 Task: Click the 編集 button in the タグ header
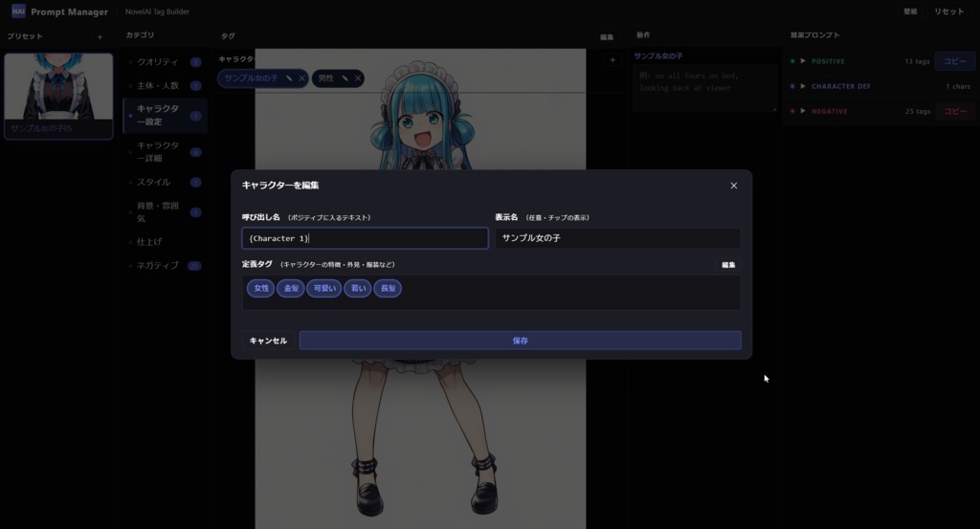tap(607, 37)
